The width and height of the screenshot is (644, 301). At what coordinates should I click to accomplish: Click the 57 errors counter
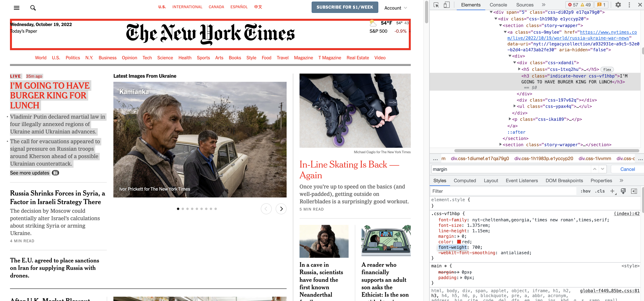click(573, 5)
